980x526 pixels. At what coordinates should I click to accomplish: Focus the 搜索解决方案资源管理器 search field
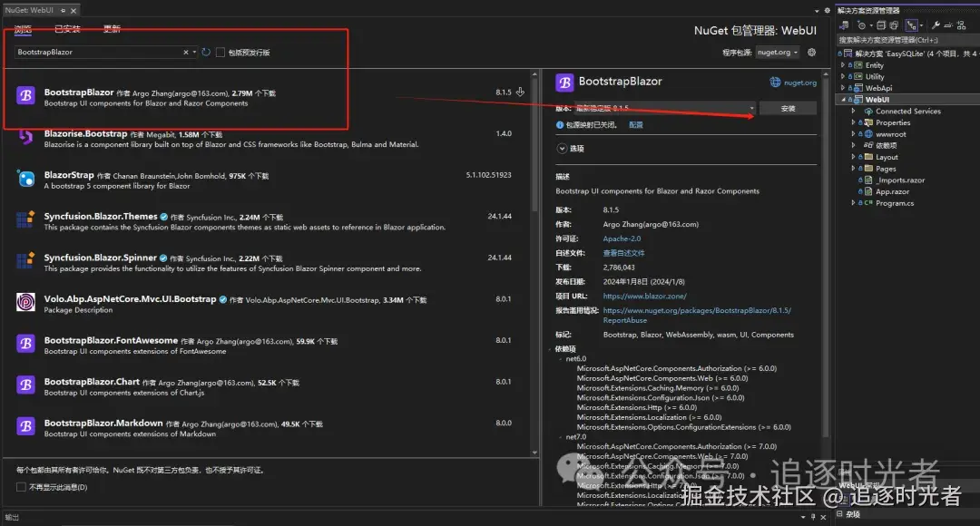(907, 40)
